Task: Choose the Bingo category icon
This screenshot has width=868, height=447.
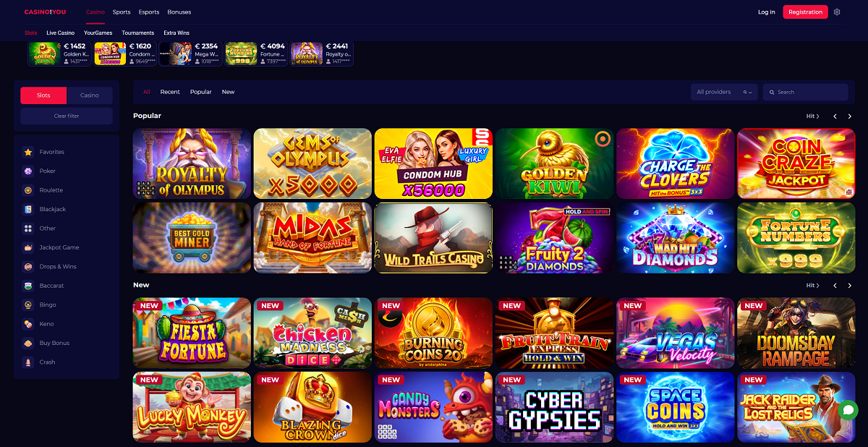Action: [x=28, y=305]
